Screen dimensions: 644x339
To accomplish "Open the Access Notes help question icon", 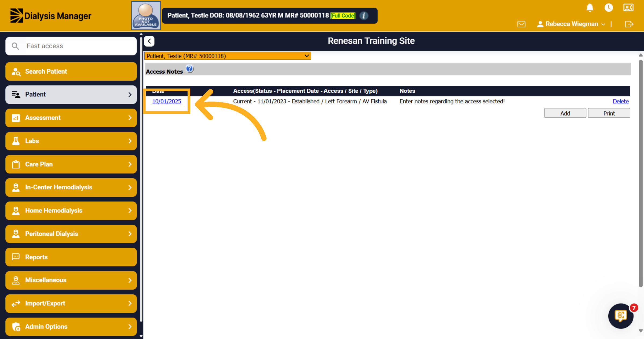I will coord(190,69).
